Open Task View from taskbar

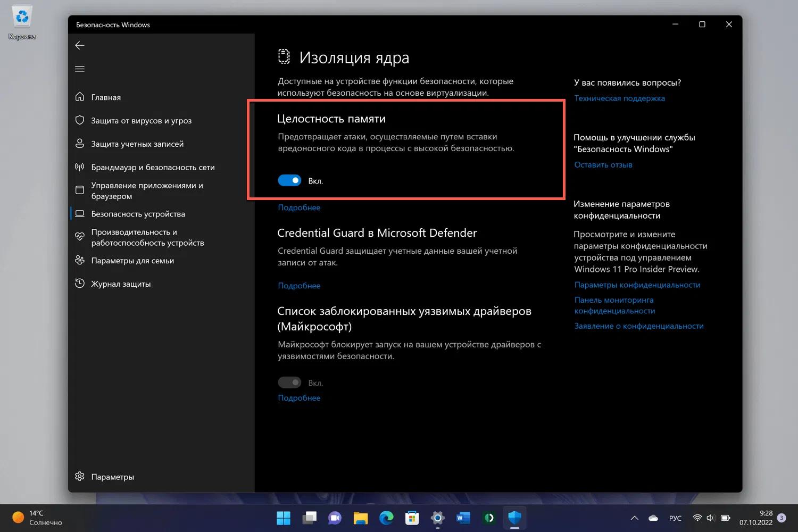[x=309, y=518]
